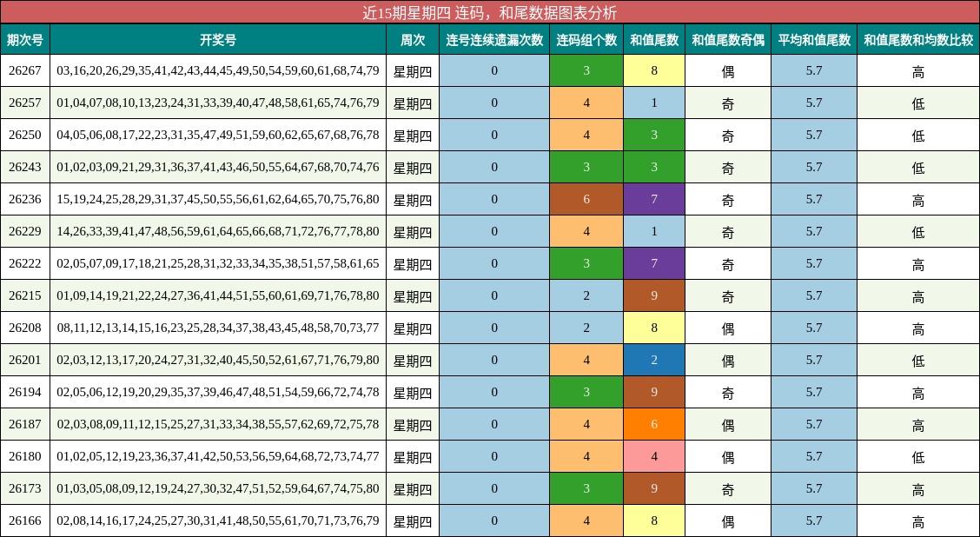Select period number 26250
980x537 pixels.
25,135
